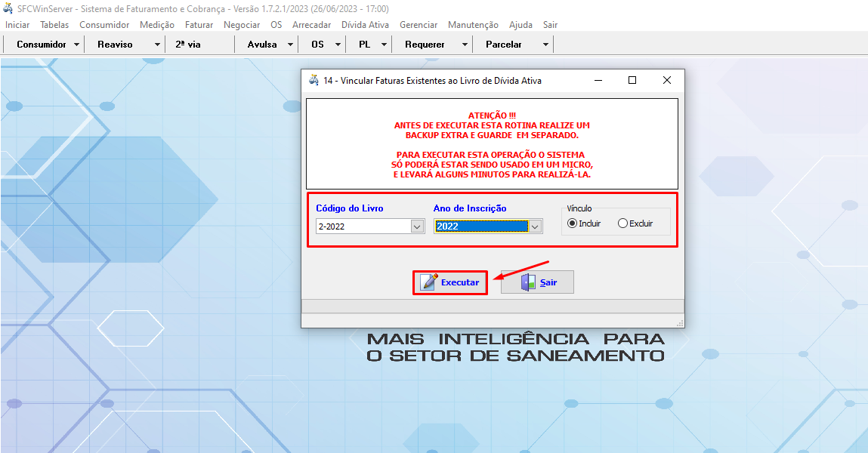
Task: Expand the Consumidor toolbar dropdown arrow
Action: click(77, 45)
